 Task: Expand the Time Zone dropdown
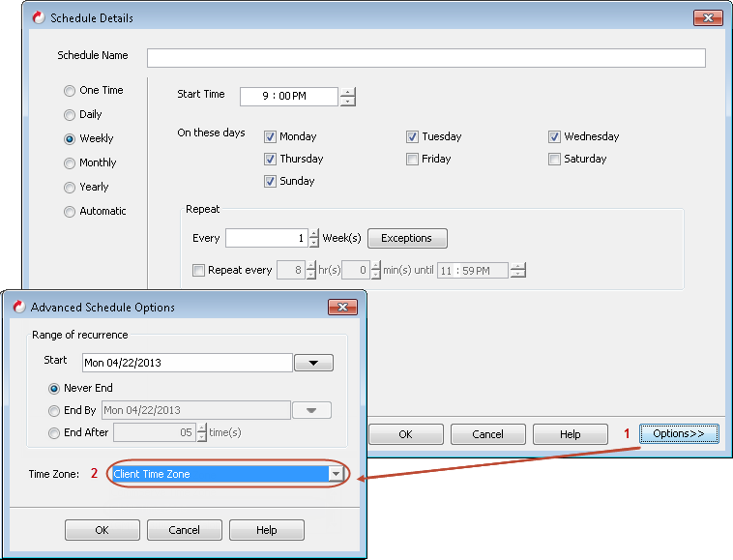click(x=336, y=474)
